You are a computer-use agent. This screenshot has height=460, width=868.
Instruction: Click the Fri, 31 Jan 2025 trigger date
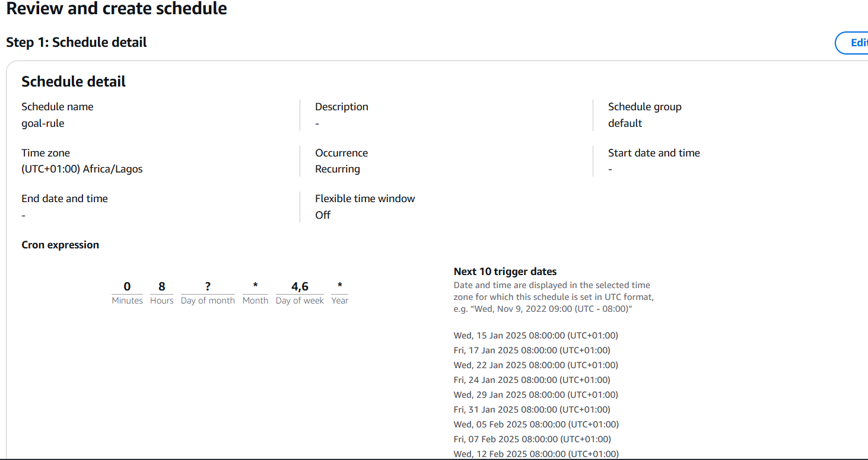[532, 410]
